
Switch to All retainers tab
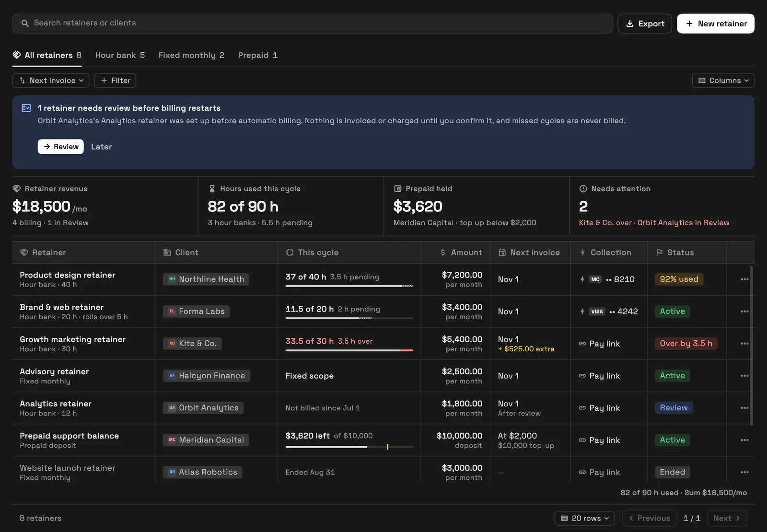[x=47, y=55]
